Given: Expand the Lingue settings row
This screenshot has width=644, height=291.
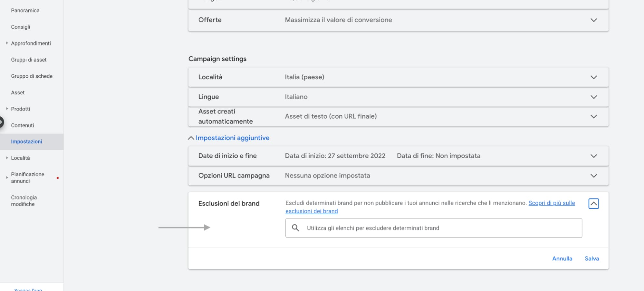Looking at the screenshot, I should [x=593, y=97].
